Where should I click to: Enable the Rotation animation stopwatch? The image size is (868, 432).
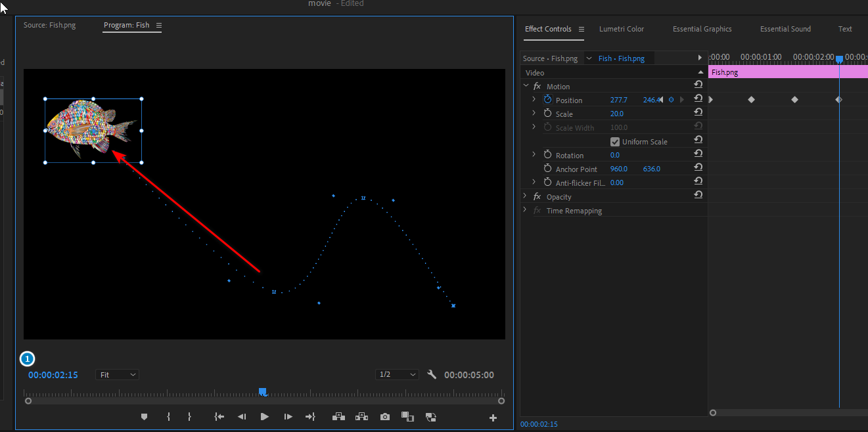point(548,155)
